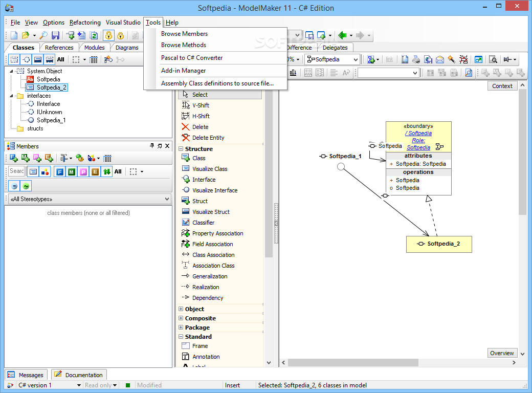Collapse the Structure palette group

pos(181,149)
